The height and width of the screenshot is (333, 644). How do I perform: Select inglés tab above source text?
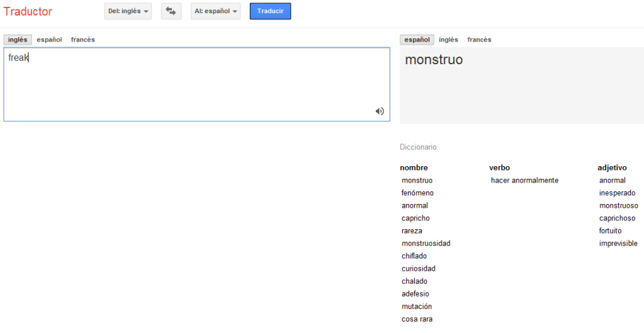point(18,40)
